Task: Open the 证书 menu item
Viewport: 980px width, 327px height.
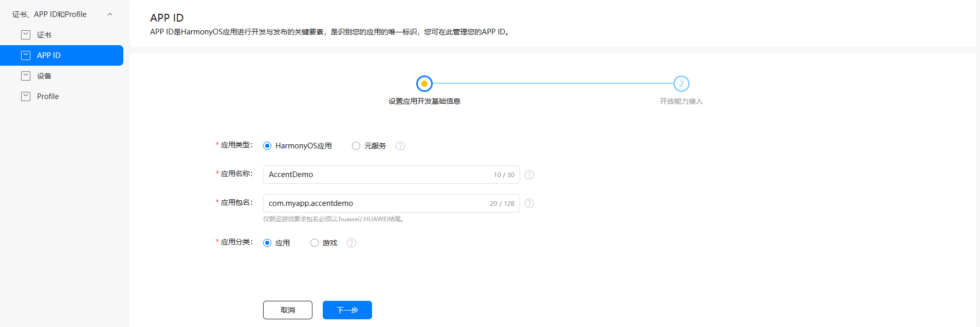Action: pos(62,35)
